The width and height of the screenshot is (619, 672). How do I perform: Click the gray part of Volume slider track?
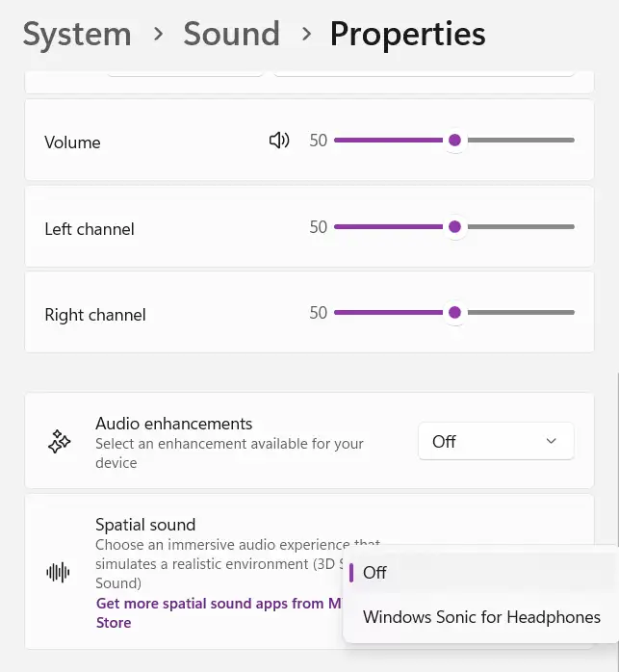(x=520, y=141)
